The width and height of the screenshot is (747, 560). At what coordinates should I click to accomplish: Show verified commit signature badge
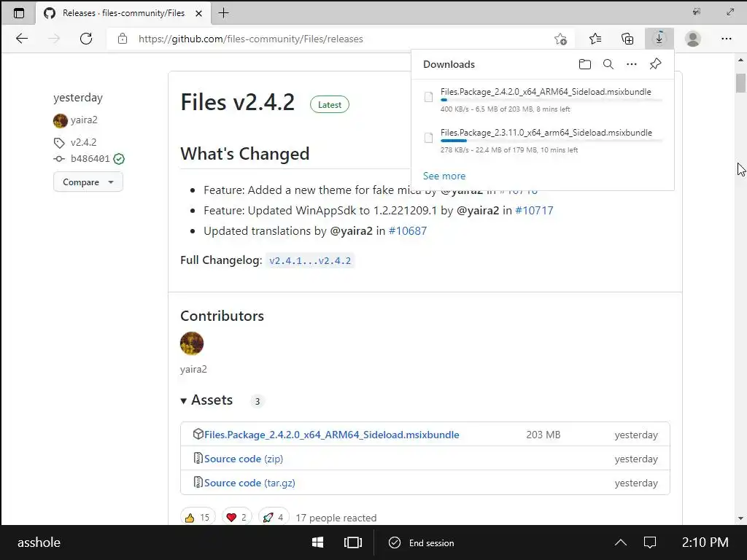[x=119, y=159]
